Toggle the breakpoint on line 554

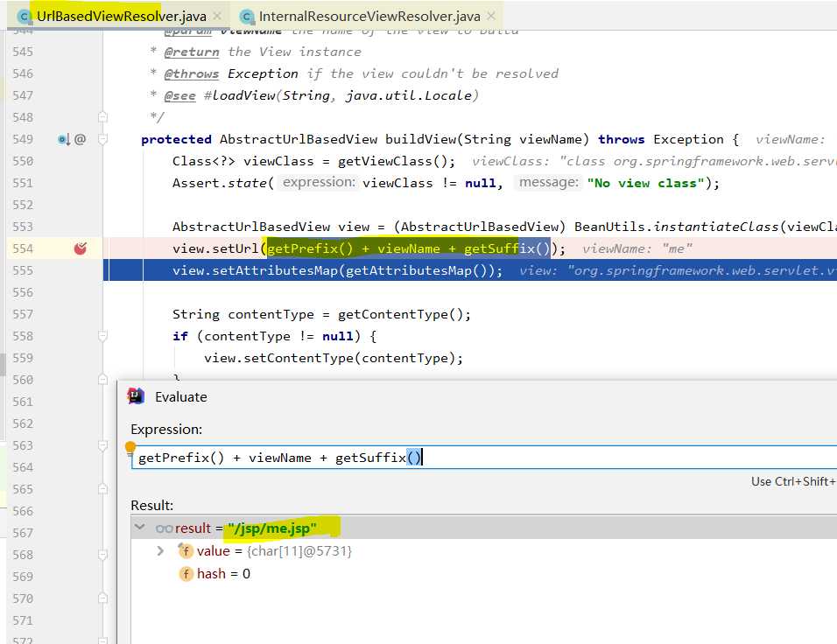point(80,248)
